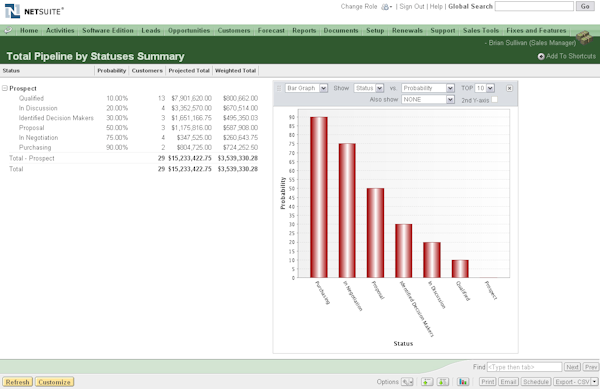Click the Next find button
This screenshot has height=389, width=600.
(572, 367)
